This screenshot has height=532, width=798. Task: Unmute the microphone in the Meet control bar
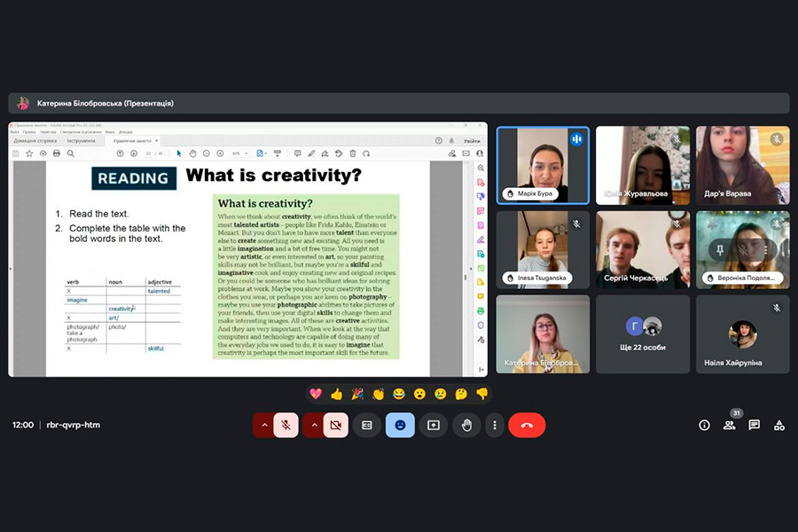tap(286, 425)
